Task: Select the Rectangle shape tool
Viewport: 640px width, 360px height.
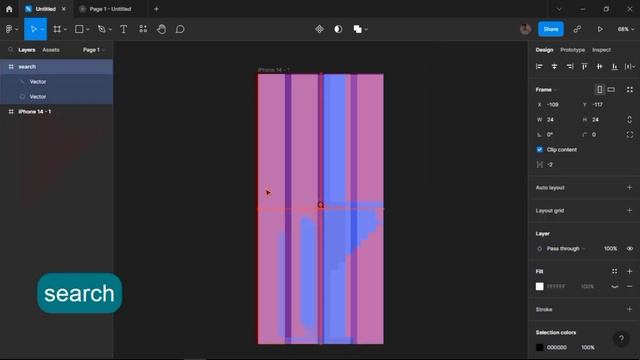Action: tap(79, 29)
